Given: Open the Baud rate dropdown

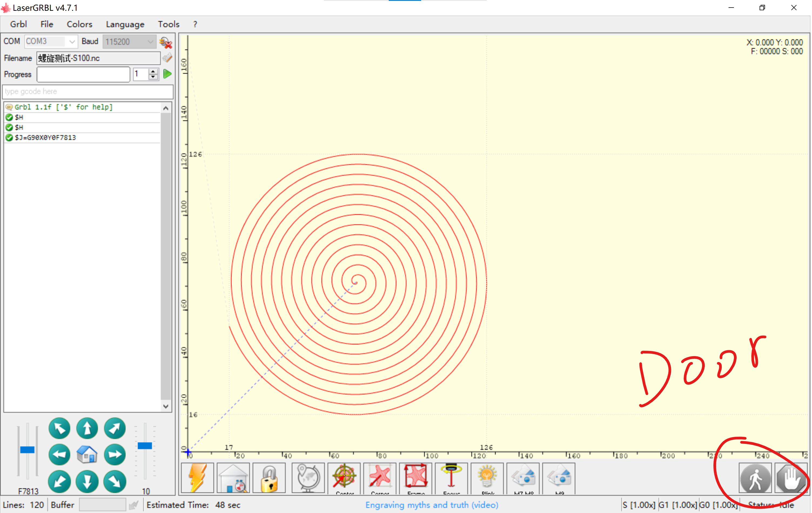Looking at the screenshot, I should [150, 42].
